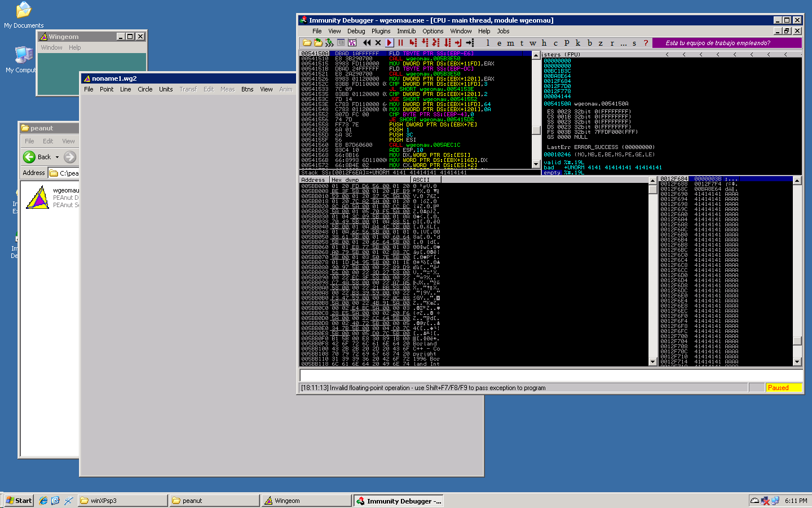Screen dimensions: 812x508
Task: Click the Trace over toolbar icon
Action: 447,43
